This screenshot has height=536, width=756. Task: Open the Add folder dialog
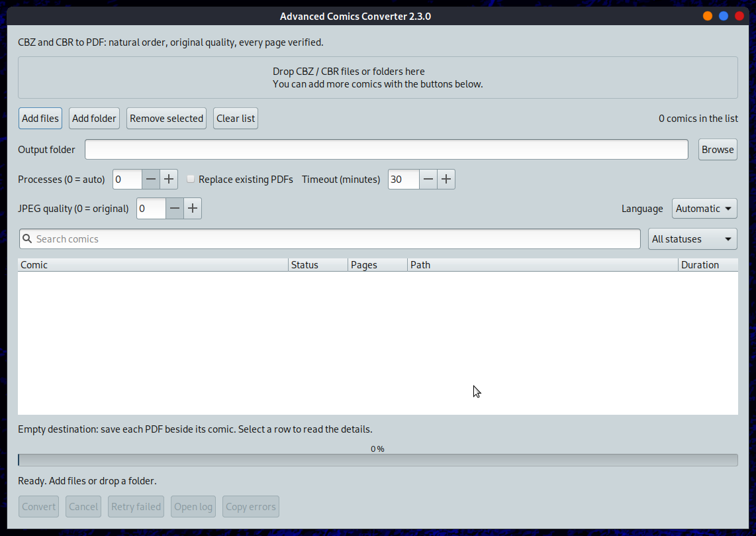pos(94,118)
